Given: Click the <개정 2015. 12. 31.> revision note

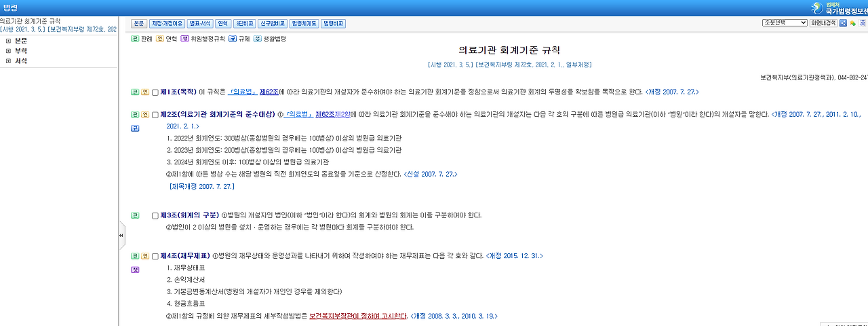Looking at the screenshot, I should pos(515,256).
